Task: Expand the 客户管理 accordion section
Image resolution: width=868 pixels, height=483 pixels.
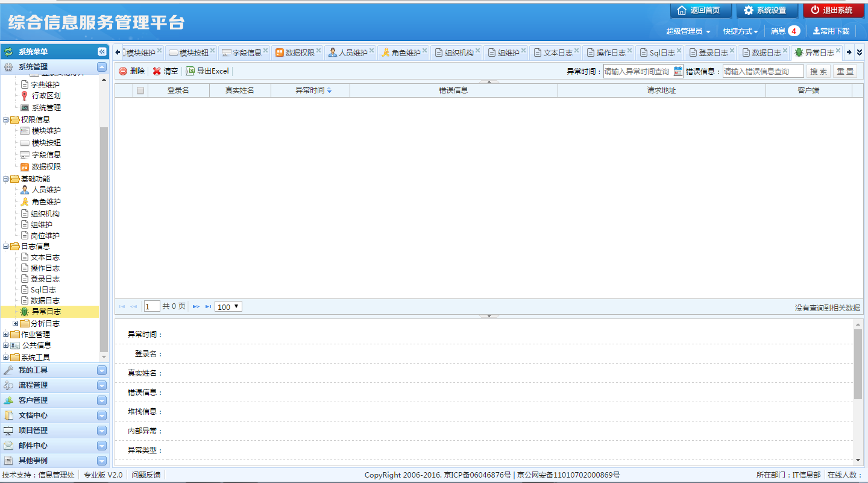Action: (x=102, y=400)
